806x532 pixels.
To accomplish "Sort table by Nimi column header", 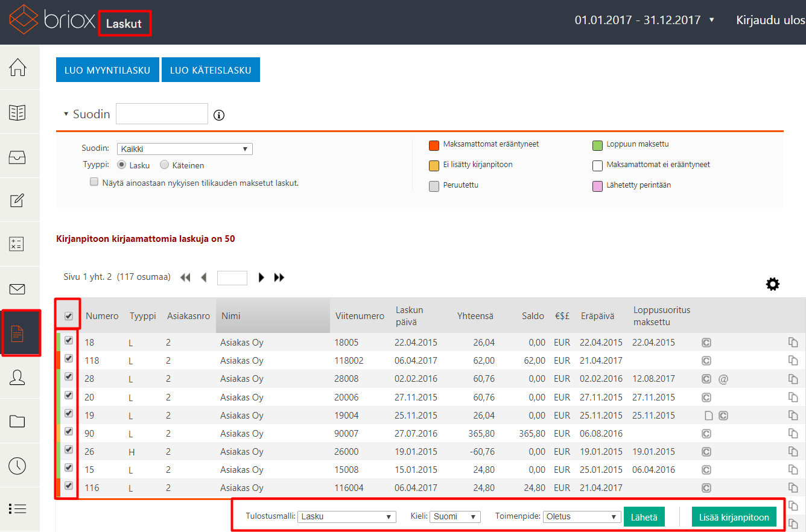I will click(x=231, y=315).
